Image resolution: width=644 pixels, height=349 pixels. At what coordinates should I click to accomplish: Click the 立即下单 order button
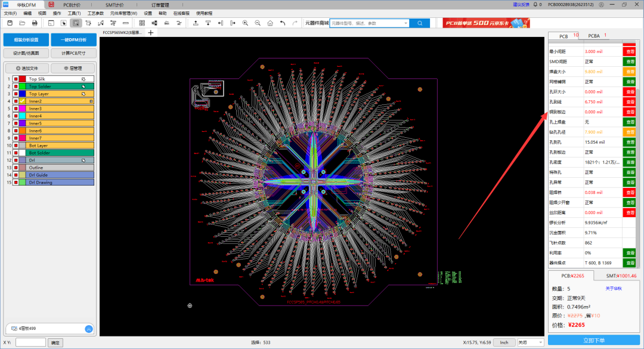coord(593,340)
